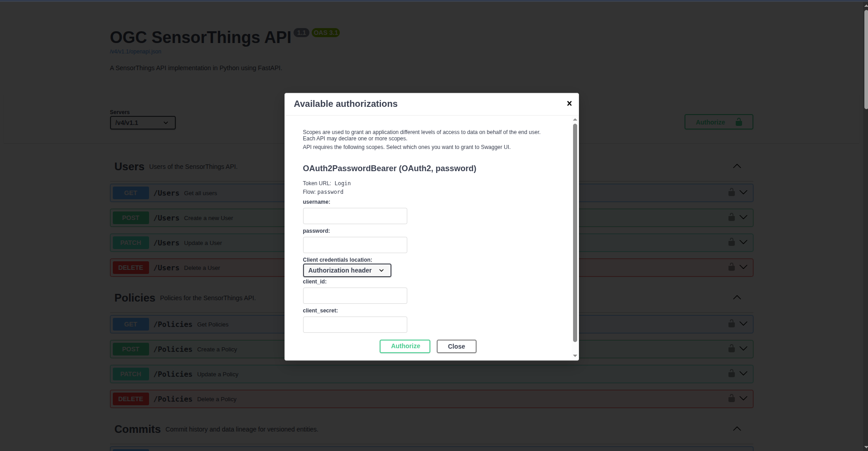Expand the GET /Policies operation chevron
This screenshot has height=451, width=868.
[x=743, y=324]
